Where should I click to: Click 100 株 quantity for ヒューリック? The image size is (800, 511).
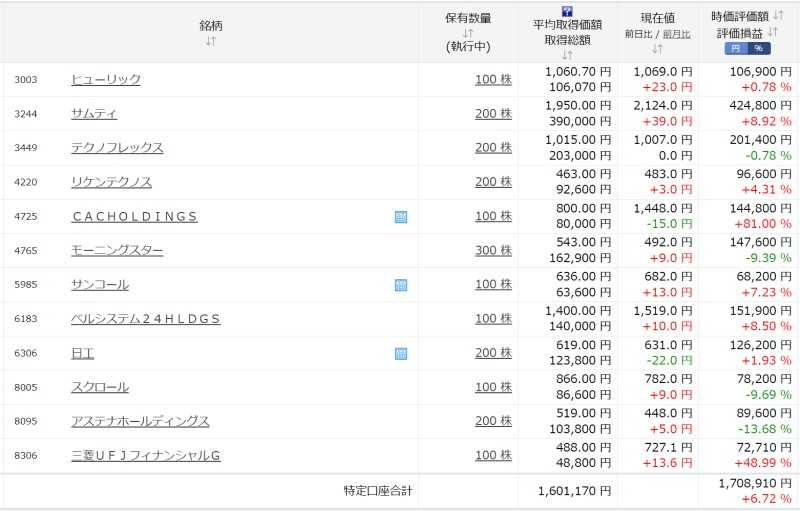(493, 79)
